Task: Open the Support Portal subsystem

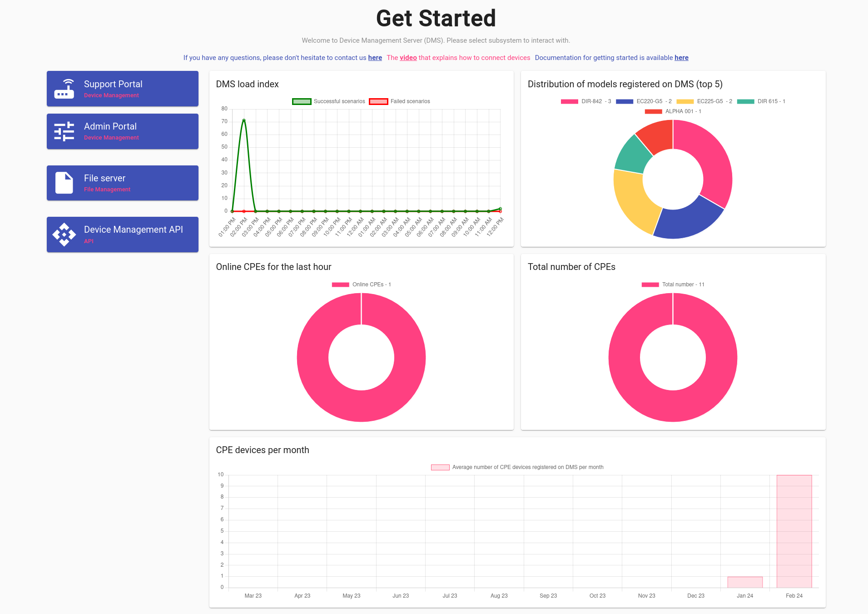Action: pyautogui.click(x=122, y=89)
